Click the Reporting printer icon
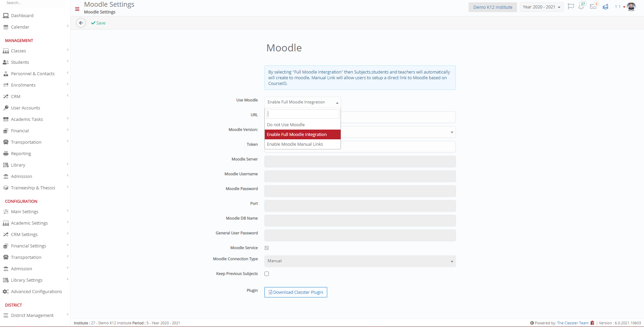Viewport: 644px width, 327px height. pos(6,154)
